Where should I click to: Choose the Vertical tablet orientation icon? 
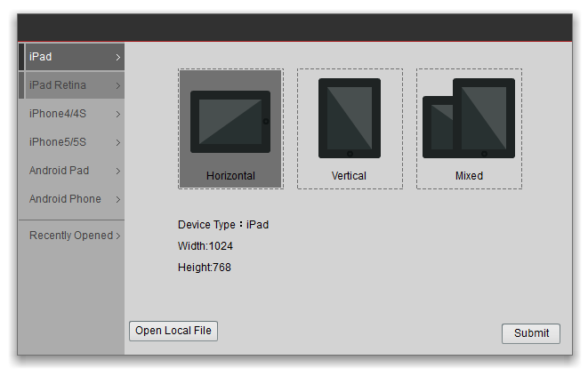[x=350, y=118]
